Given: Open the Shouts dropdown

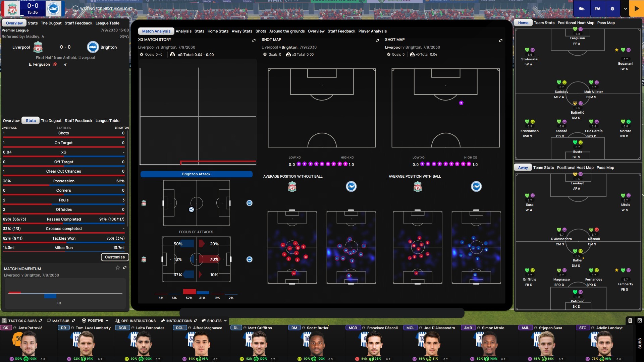Looking at the screenshot, I should point(214,321).
